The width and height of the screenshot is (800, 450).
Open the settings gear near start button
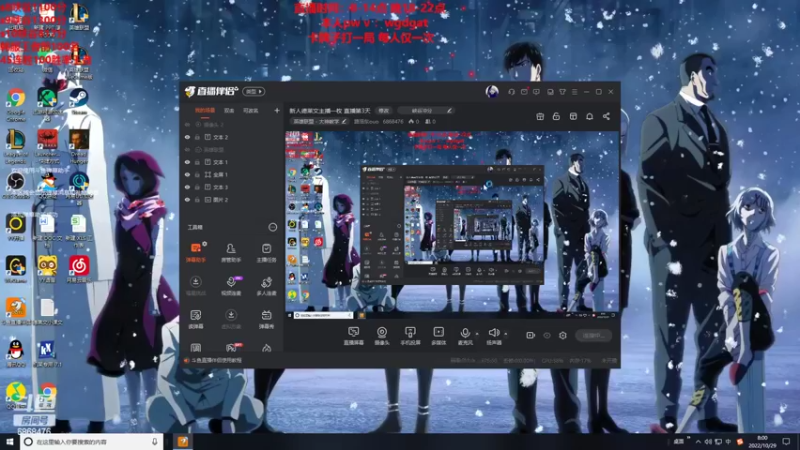[x=563, y=335]
